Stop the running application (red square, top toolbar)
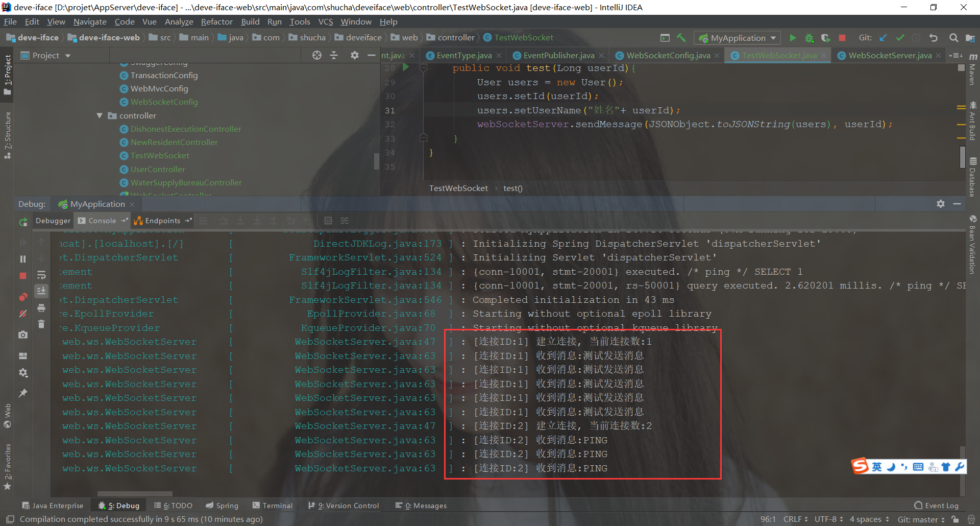The height and width of the screenshot is (526, 980). [x=842, y=38]
